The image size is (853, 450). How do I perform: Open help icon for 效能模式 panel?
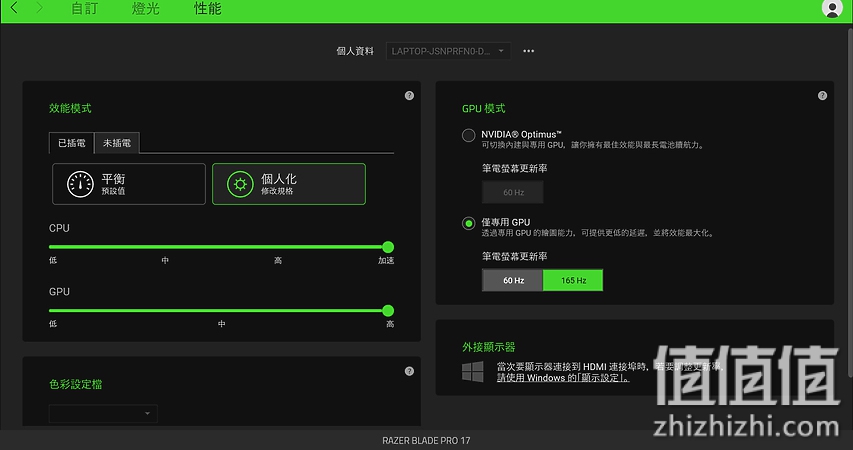coord(409,96)
